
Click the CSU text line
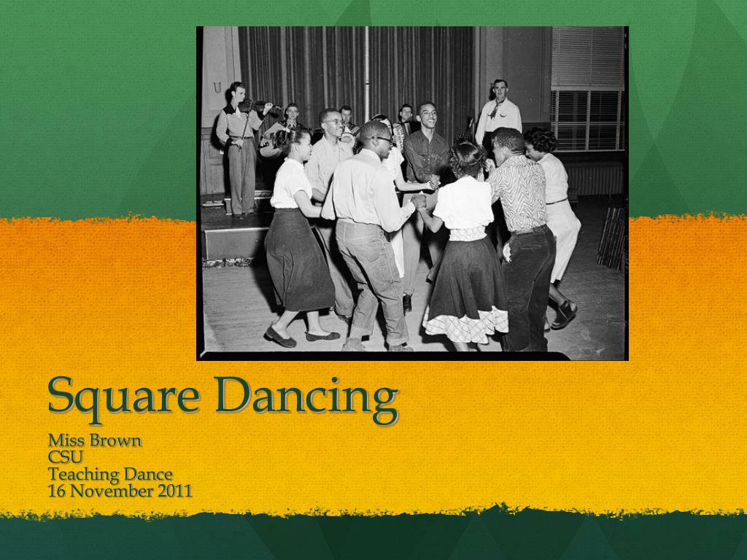(66, 456)
